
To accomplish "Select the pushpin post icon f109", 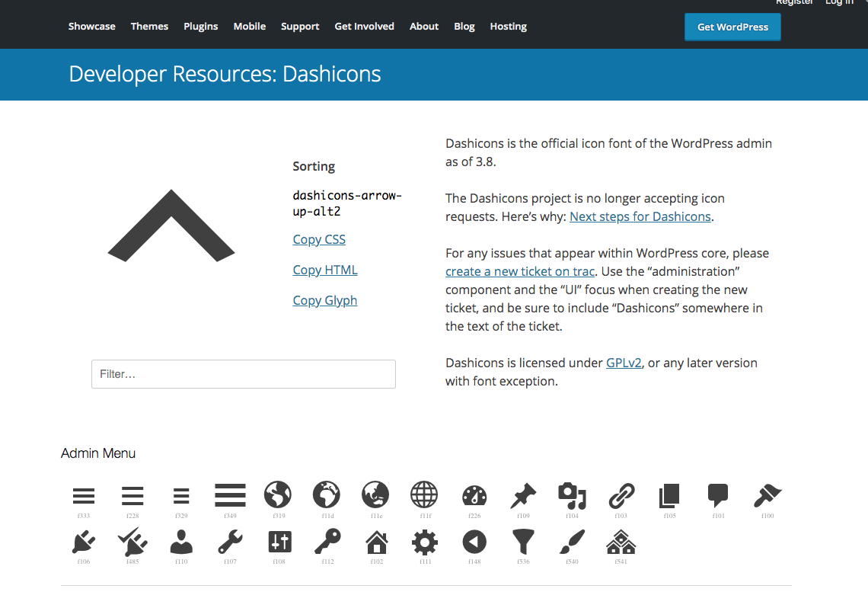I will [523, 496].
